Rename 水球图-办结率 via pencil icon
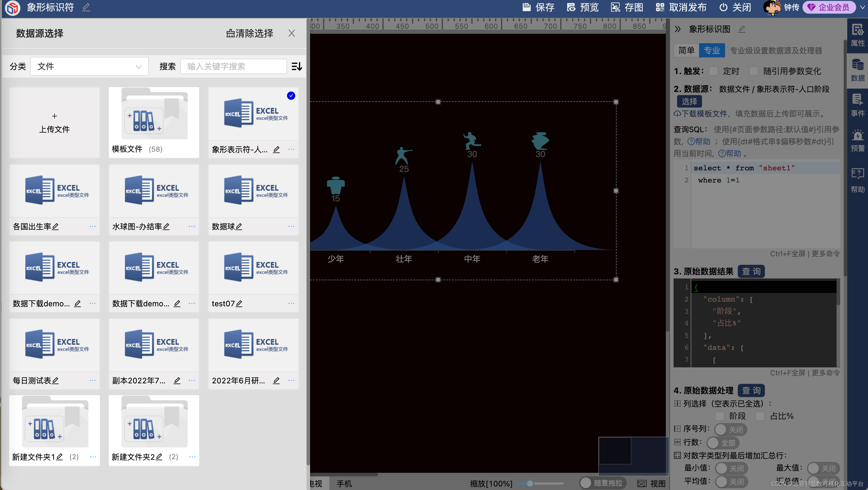 coord(166,227)
